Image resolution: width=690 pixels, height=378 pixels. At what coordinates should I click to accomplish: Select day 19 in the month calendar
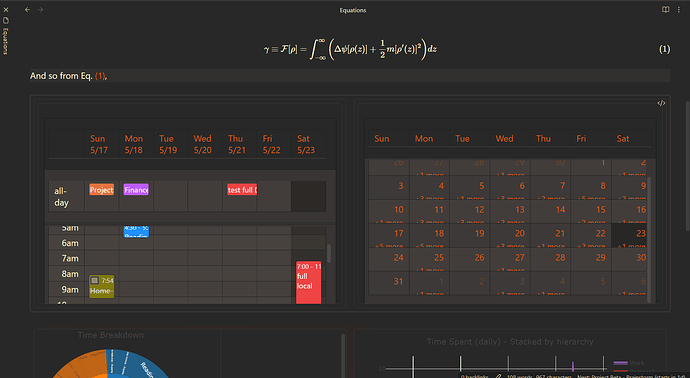(x=470, y=235)
